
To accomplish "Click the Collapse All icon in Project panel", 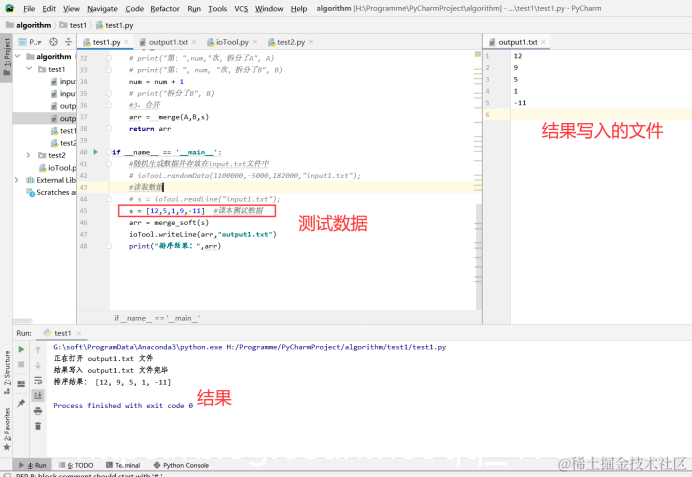I will (68, 42).
